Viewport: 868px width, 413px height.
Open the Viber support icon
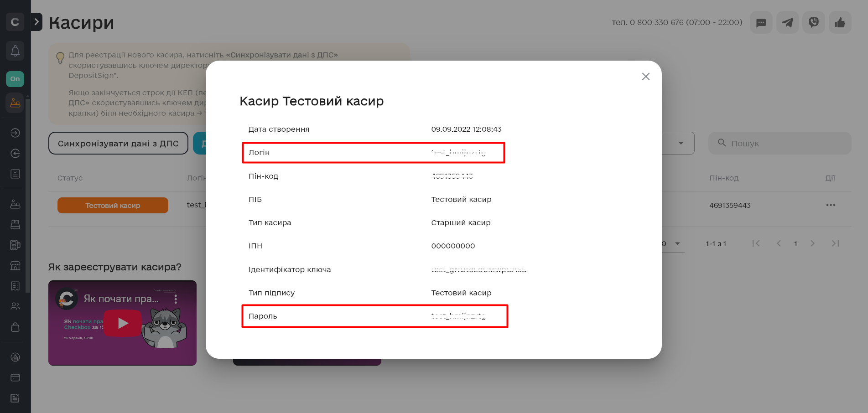[x=813, y=22]
